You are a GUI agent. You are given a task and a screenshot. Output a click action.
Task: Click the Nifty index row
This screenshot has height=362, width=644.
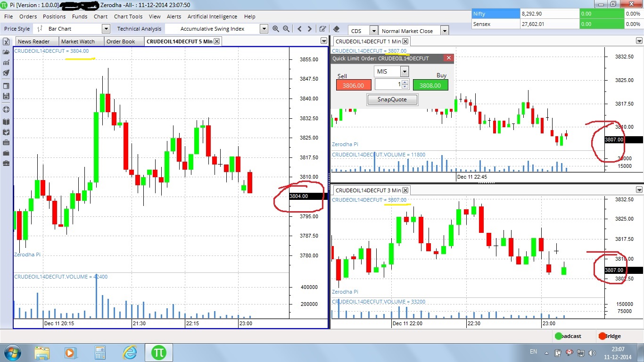[558, 14]
